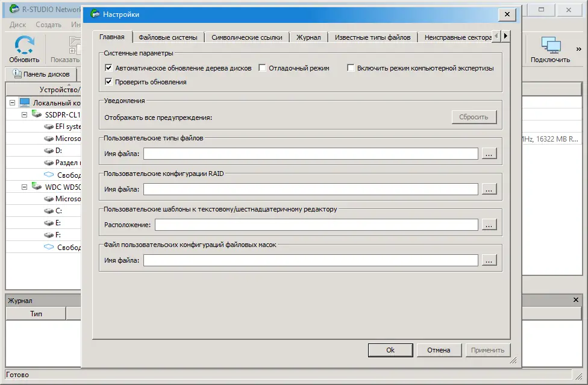Switch to the Журнал settings tab
Screen dimensions: 588x385
(x=308, y=37)
